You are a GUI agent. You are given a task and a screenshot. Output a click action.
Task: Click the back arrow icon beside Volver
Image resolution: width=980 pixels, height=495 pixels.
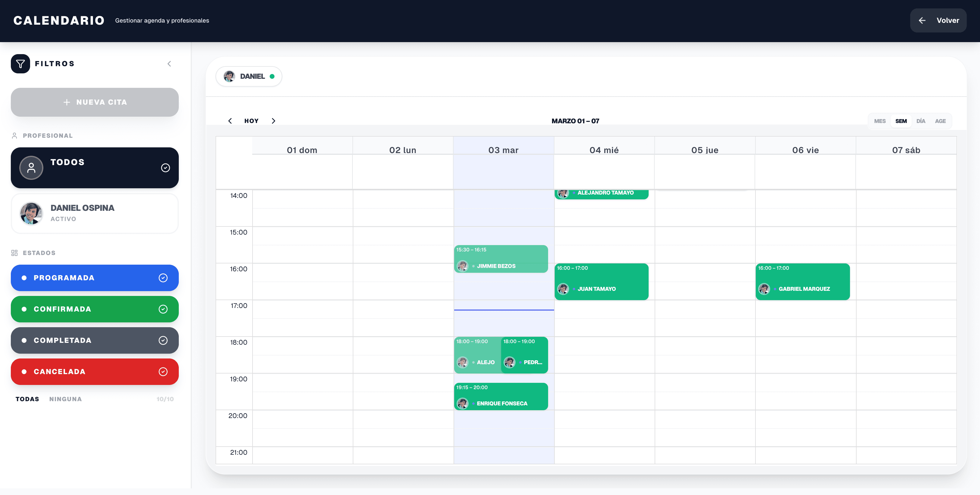(x=922, y=20)
